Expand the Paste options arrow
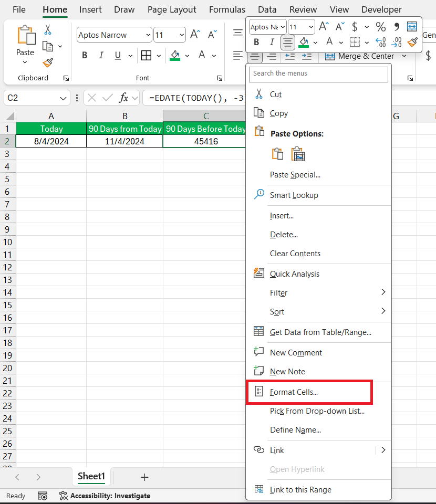This screenshot has width=436, height=504. coord(25,62)
